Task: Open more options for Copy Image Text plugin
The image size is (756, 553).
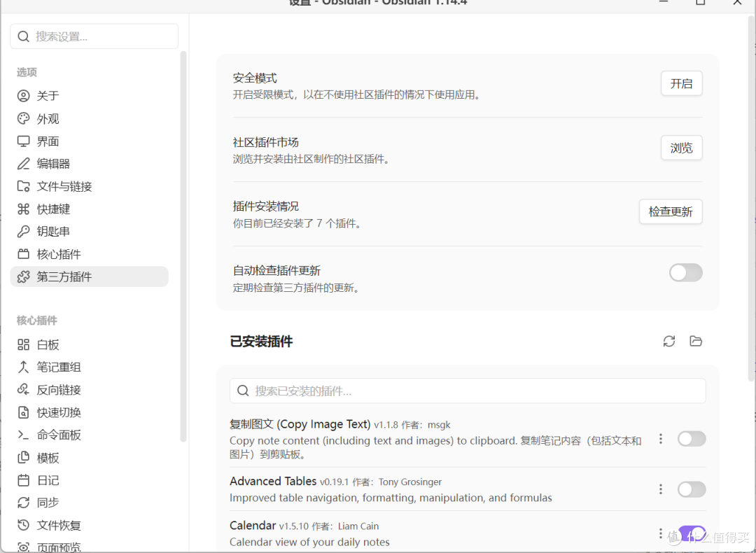Action: (661, 439)
